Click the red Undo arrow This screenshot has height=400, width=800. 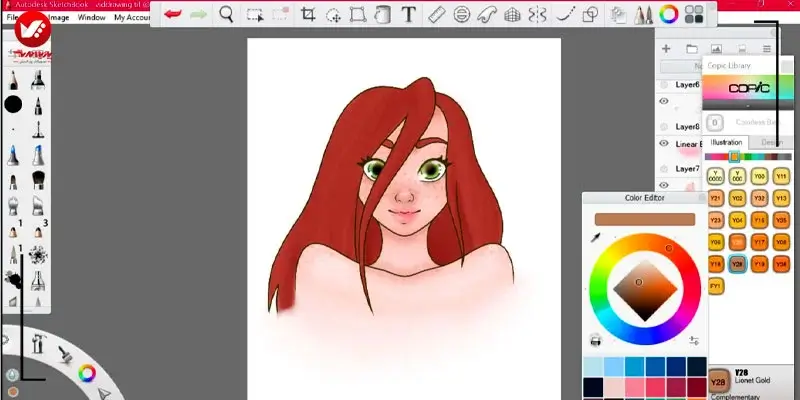pyautogui.click(x=172, y=14)
